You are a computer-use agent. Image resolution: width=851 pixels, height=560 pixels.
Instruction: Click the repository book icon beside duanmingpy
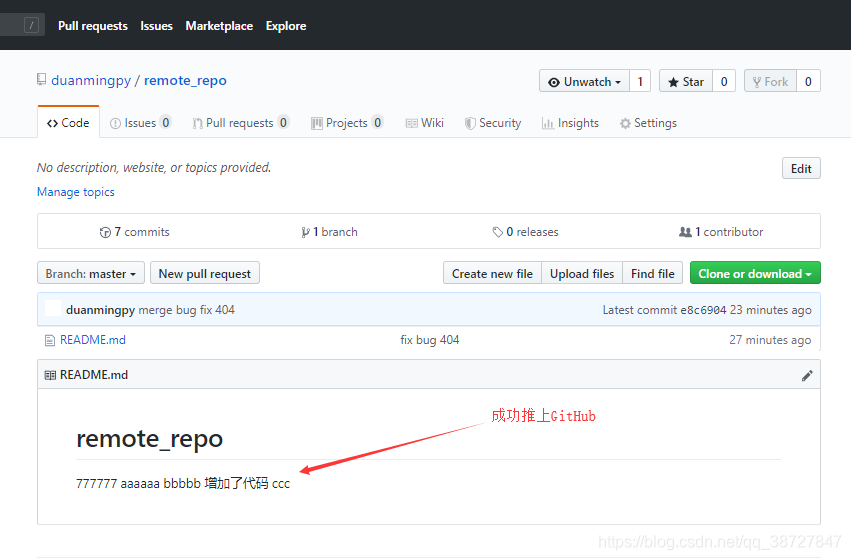(x=41, y=80)
